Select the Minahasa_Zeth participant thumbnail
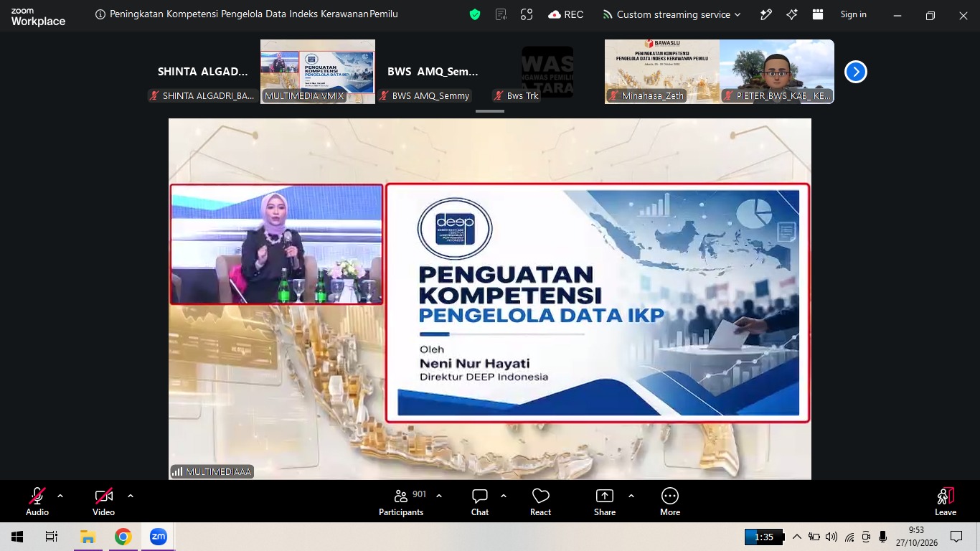Screen dimensions: 980x551 click(662, 72)
